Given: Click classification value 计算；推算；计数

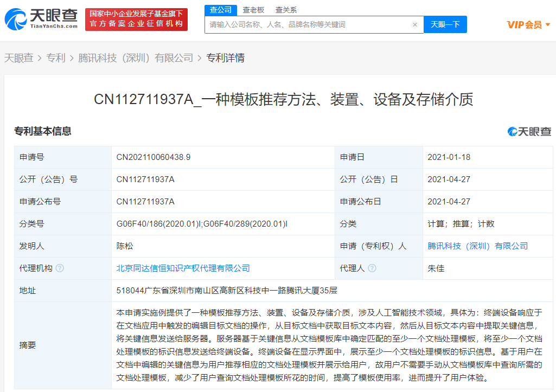Looking at the screenshot, I should tap(461, 224).
